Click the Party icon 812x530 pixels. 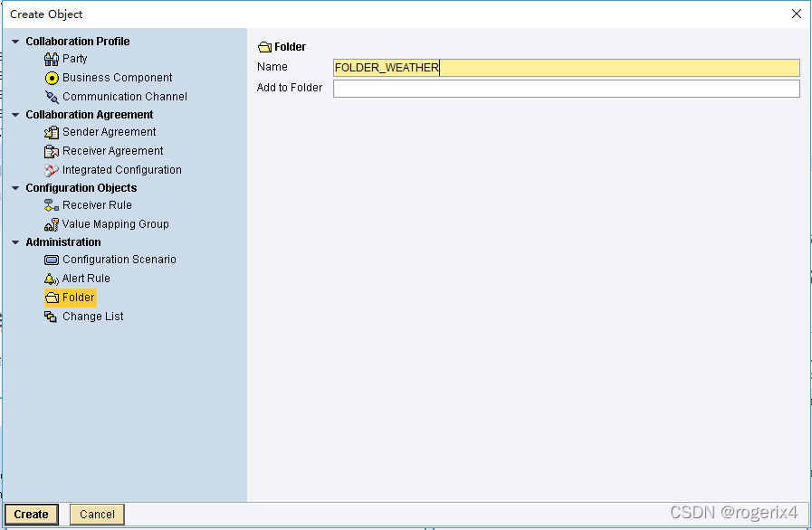click(x=52, y=59)
